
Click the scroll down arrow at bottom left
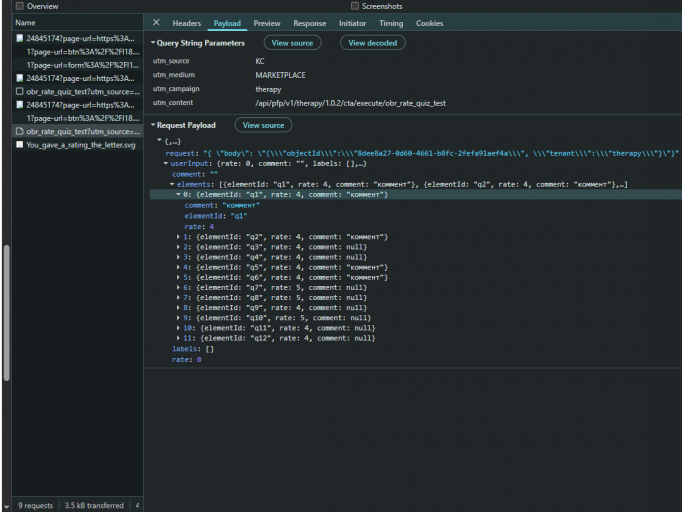(6, 507)
